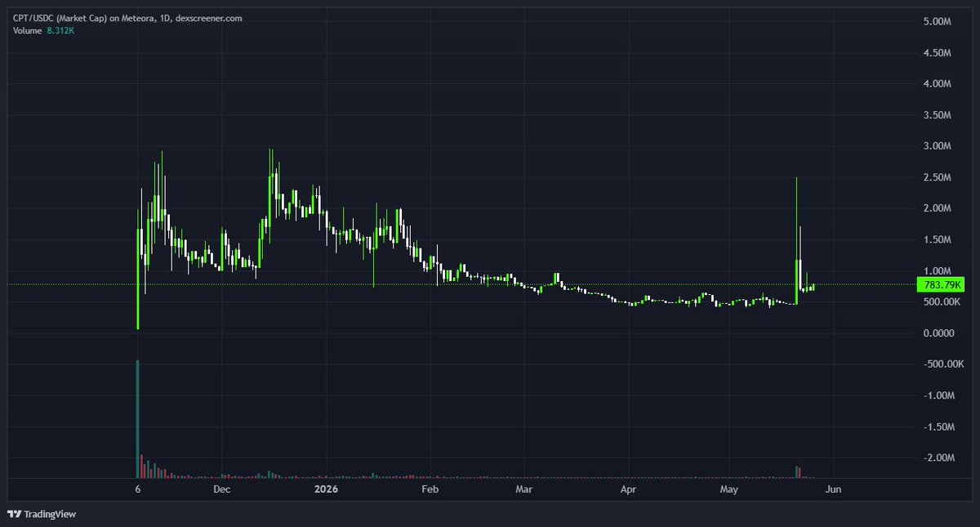The height and width of the screenshot is (527, 980).
Task: Click the Volume 8.312K label
Action: pos(43,31)
